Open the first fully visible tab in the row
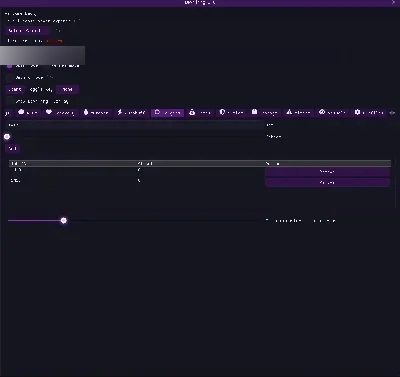Image resolution: width=400 pixels, height=377 pixels. click(x=28, y=113)
